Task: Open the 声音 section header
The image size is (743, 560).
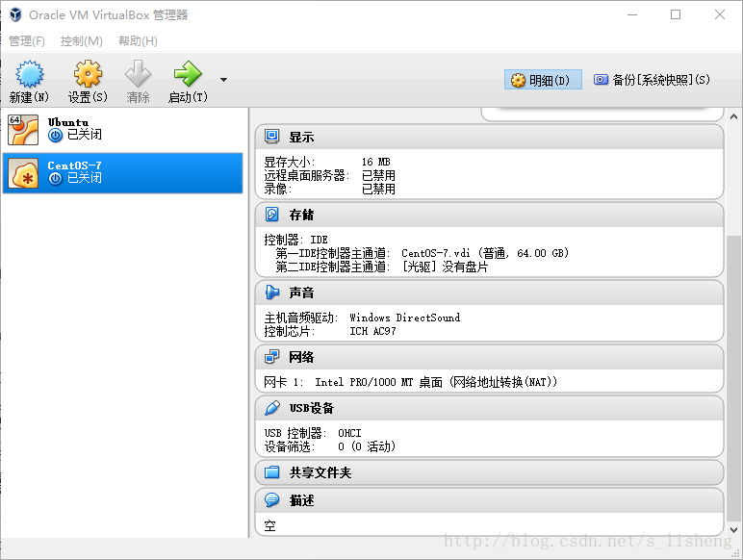Action: point(489,293)
